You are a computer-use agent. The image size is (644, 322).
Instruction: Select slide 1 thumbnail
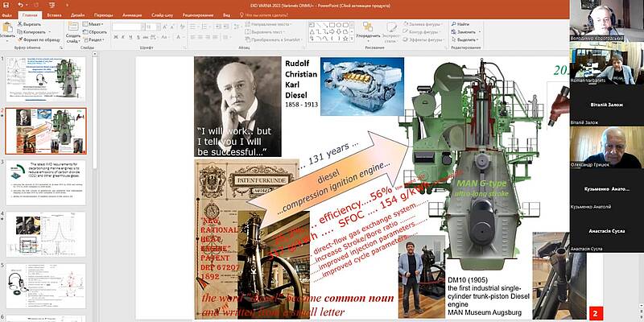click(46, 79)
